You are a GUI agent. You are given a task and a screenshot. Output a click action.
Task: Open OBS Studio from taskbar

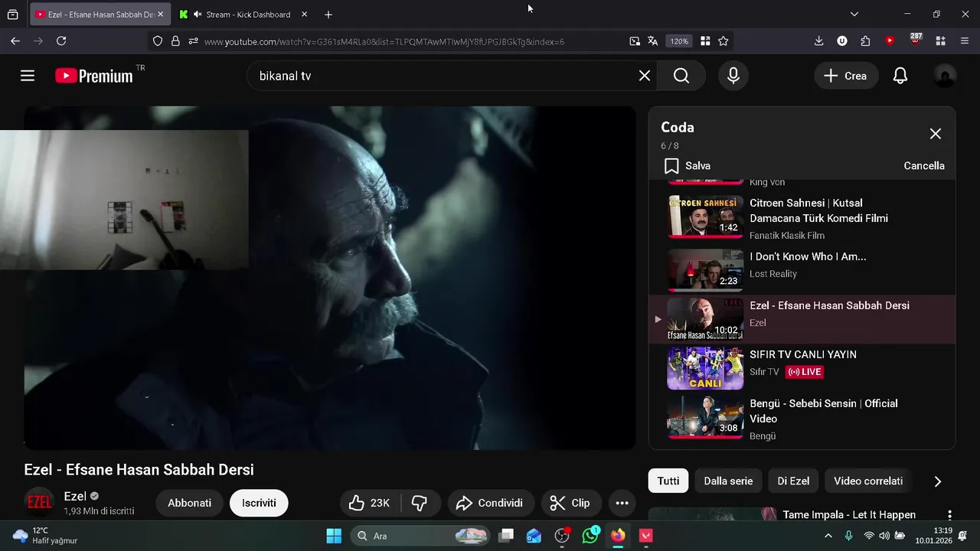coord(562,536)
